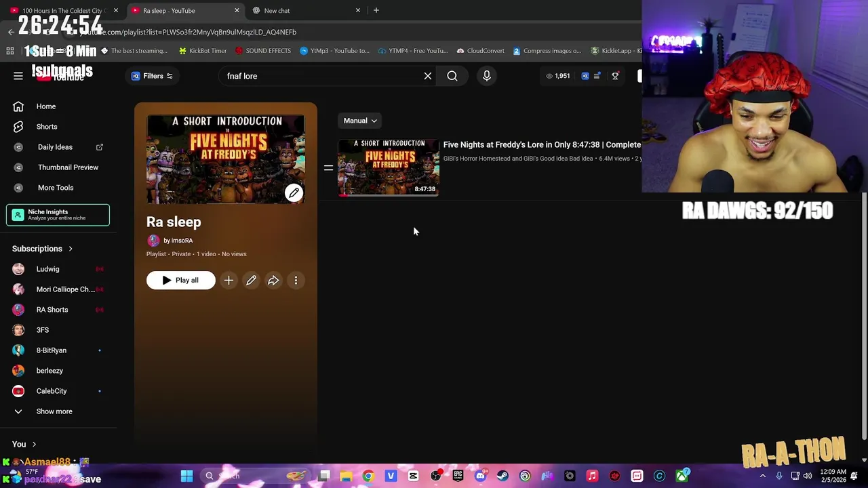Grab the reorder handle beside the video

(x=328, y=167)
